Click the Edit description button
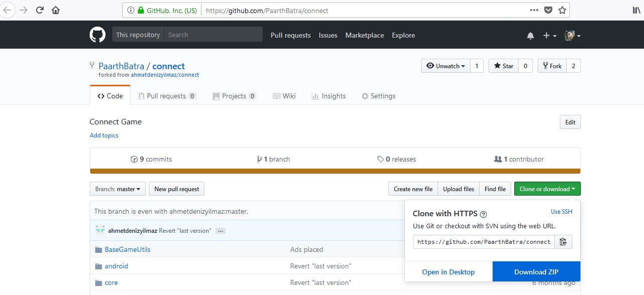Screen dimensions: 644x295 (x=570, y=122)
